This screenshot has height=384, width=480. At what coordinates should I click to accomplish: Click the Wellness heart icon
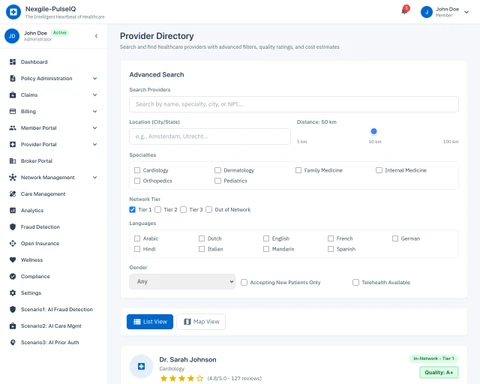(13, 260)
